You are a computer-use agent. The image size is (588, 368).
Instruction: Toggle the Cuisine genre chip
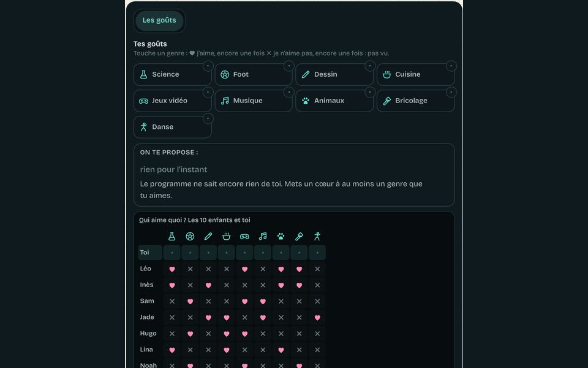click(x=416, y=74)
